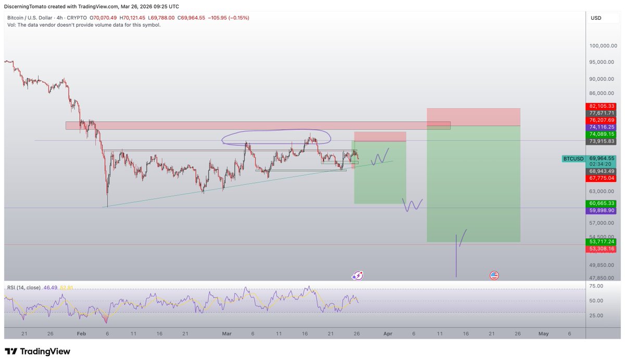Click the 25.00 RSI scale value
The height and width of the screenshot is (364, 625).
(x=596, y=315)
